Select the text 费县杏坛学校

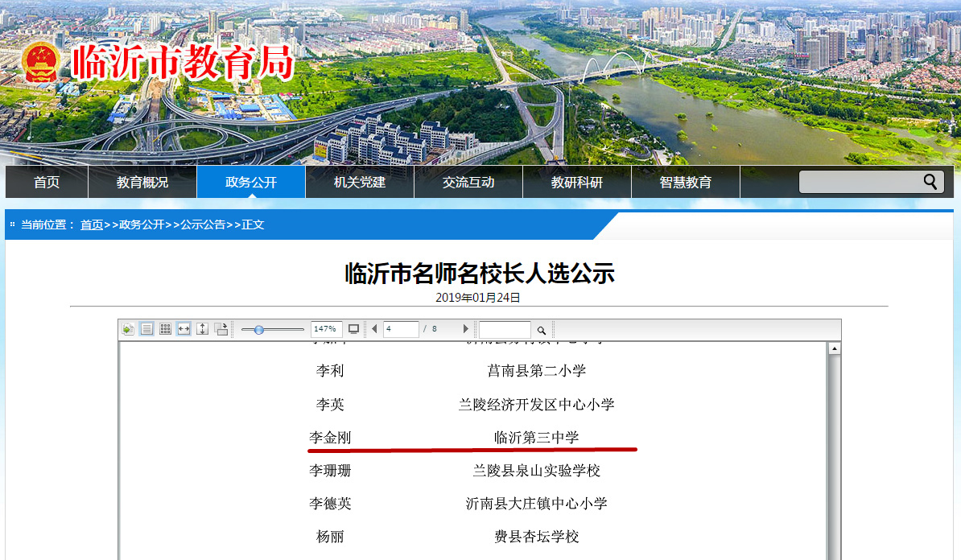click(536, 537)
